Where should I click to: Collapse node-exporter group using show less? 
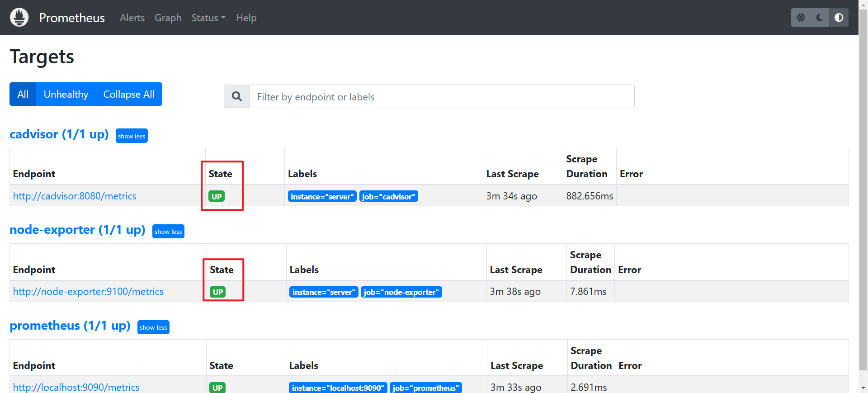click(168, 232)
